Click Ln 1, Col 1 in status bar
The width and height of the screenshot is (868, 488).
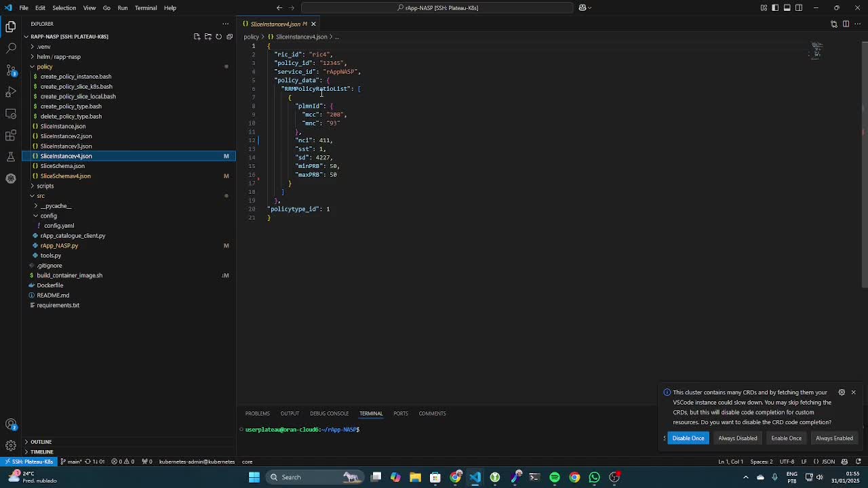point(731,462)
